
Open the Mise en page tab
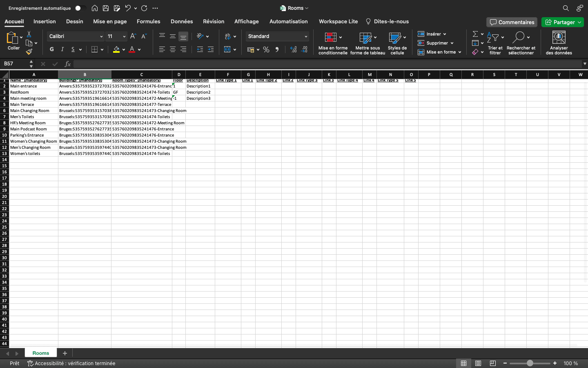pos(110,22)
